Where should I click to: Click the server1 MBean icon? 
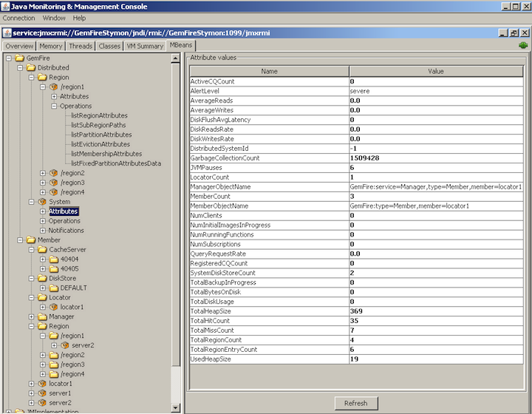click(x=42, y=393)
